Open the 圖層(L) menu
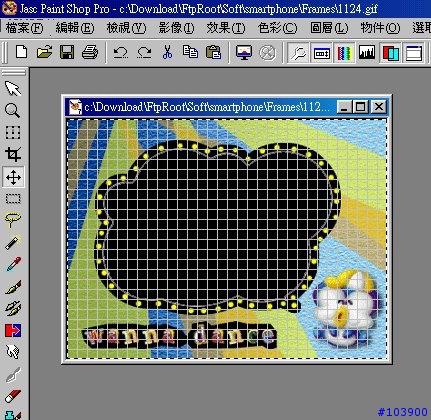The width and height of the screenshot is (431, 420). (329, 28)
